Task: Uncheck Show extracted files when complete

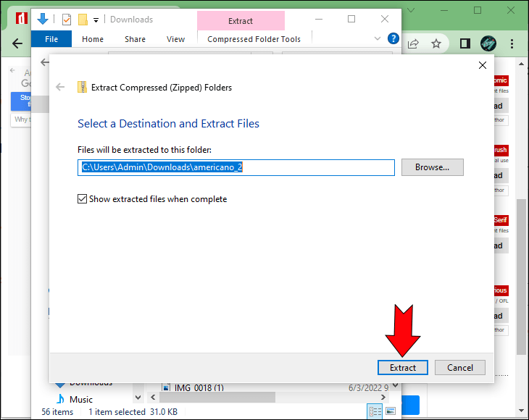Action: pos(83,199)
